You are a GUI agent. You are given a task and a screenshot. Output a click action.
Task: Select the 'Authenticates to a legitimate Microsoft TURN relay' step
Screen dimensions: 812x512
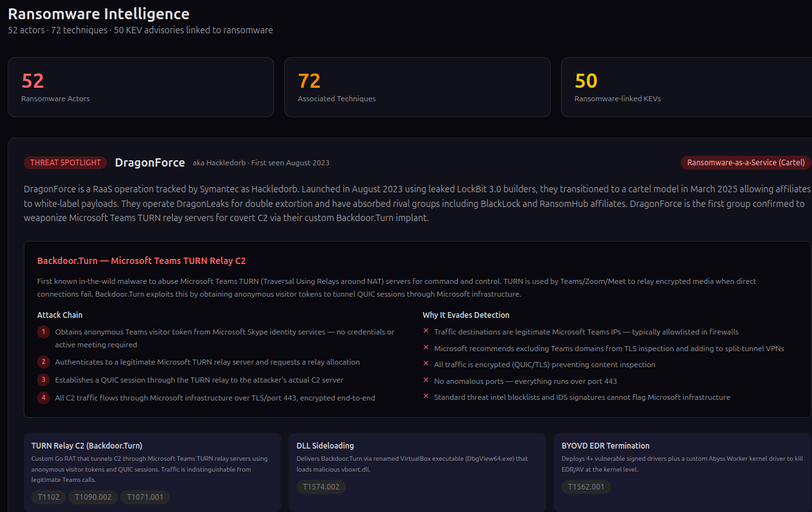click(207, 362)
